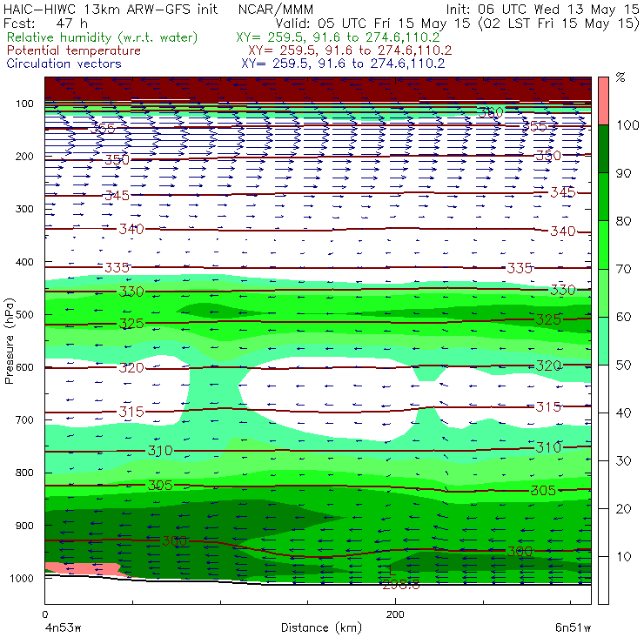Image resolution: width=644 pixels, height=644 pixels.
Task: Click the '400' pressure axis tick label
Action: point(24,262)
